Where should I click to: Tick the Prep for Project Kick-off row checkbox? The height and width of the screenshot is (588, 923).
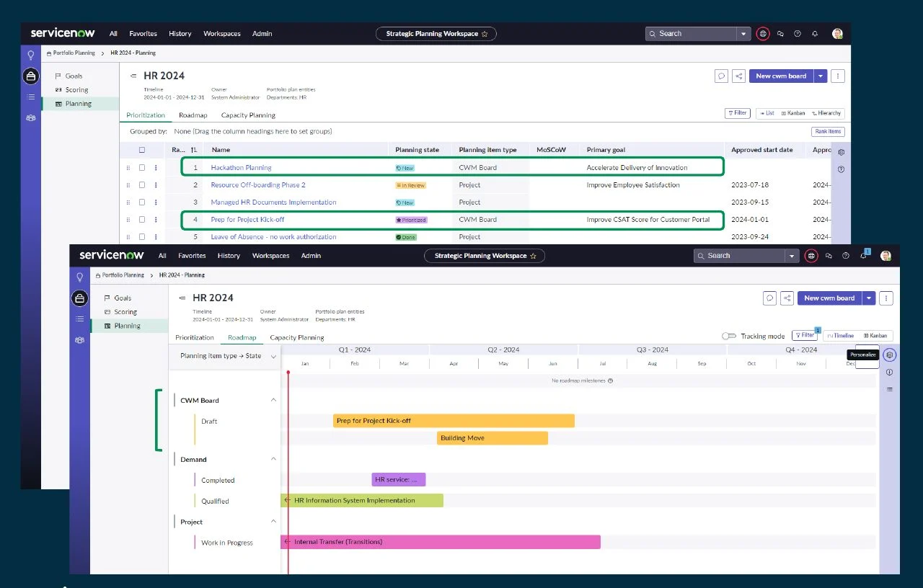(142, 220)
